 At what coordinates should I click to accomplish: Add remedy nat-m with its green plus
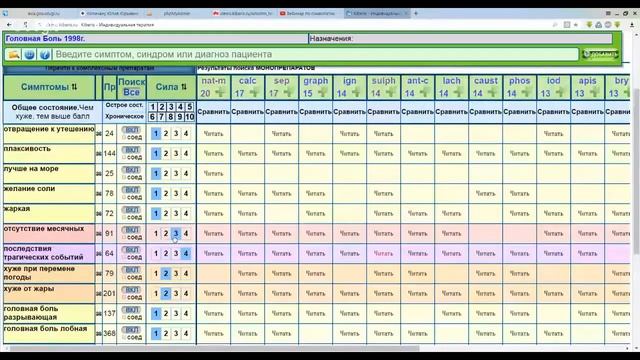point(220,93)
